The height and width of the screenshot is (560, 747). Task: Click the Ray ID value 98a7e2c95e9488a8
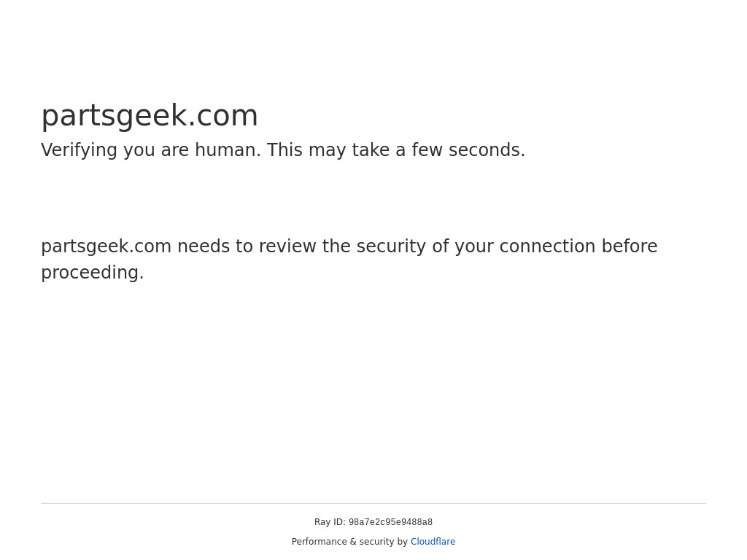(390, 522)
